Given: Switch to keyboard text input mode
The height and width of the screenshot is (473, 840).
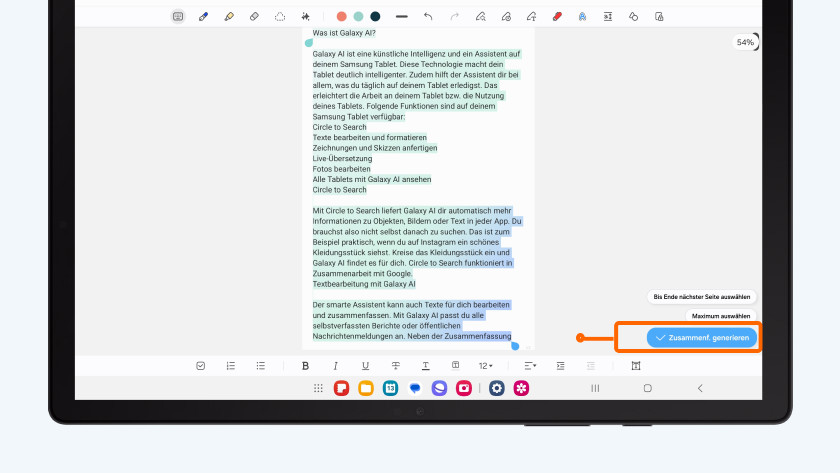Looking at the screenshot, I should click(178, 17).
